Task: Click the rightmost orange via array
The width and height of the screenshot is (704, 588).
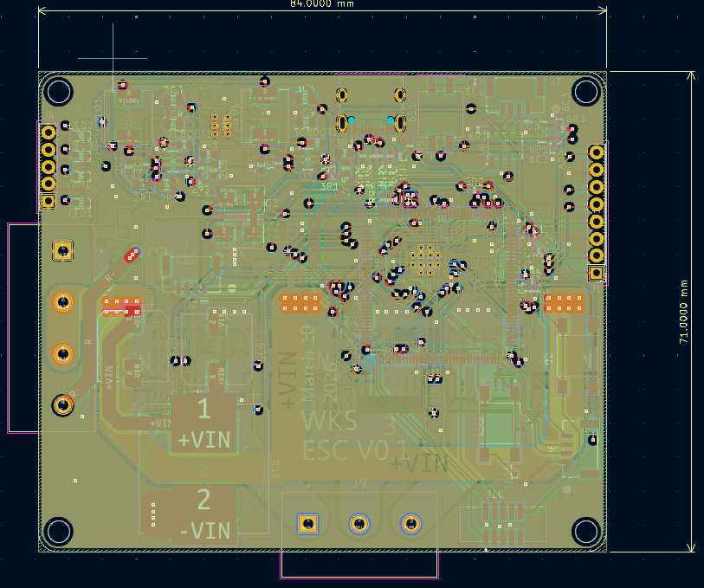Action: [564, 302]
